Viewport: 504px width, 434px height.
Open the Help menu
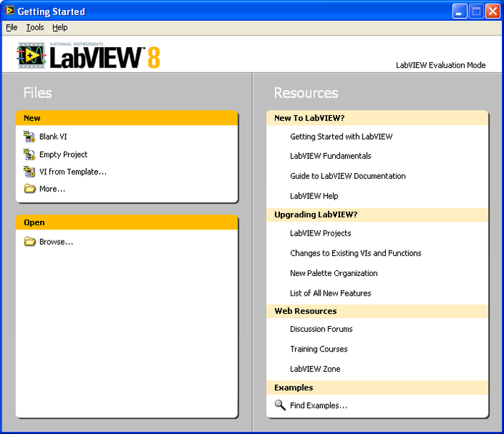click(59, 28)
